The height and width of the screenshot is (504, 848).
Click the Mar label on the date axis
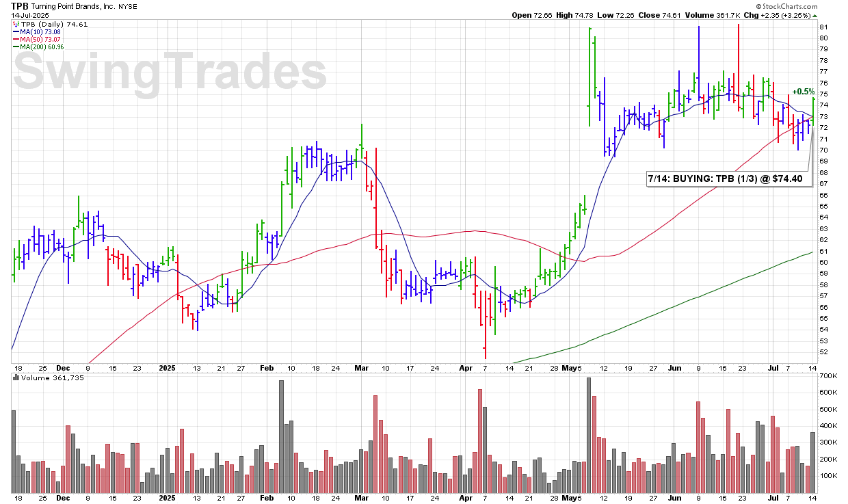[362, 367]
